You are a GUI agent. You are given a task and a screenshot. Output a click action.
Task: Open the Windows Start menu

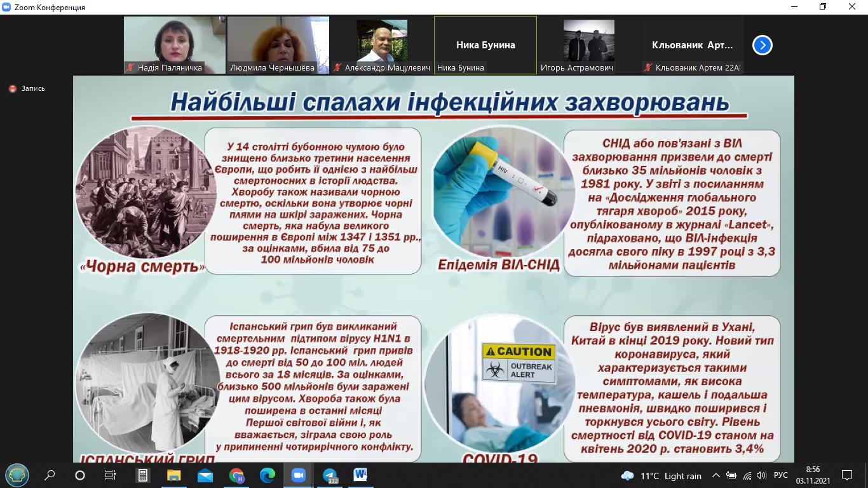point(16,475)
